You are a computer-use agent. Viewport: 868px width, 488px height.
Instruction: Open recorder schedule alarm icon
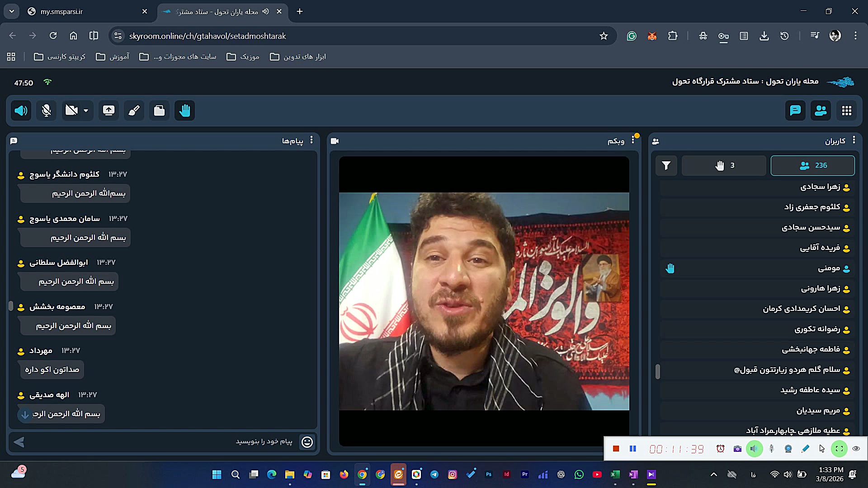[721, 449]
